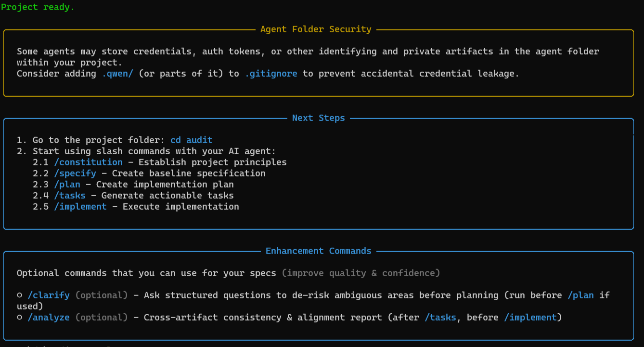Select the /specify slash command
644x347 pixels.
75,173
